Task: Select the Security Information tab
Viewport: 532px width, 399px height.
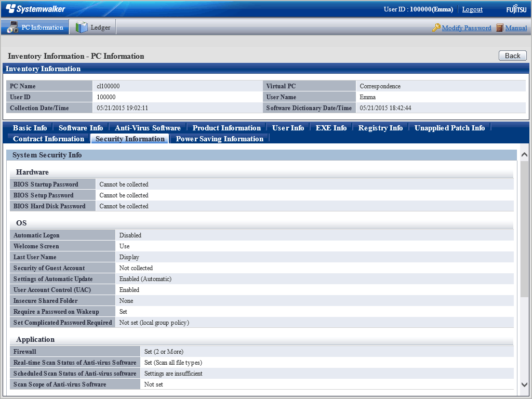Action: 130,139
